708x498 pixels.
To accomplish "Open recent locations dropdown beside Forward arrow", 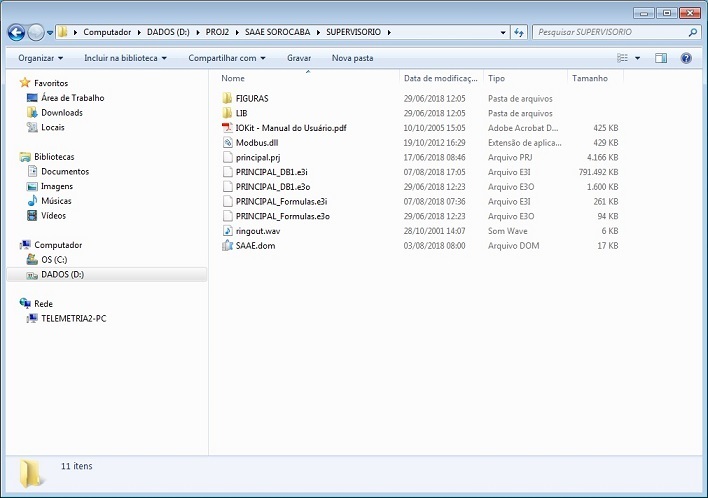I will point(50,33).
